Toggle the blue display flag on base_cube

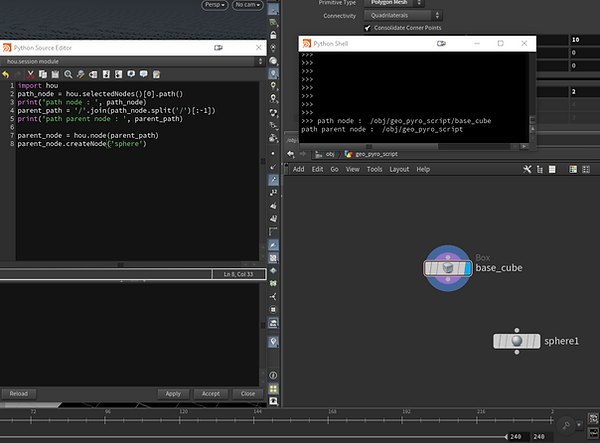467,268
